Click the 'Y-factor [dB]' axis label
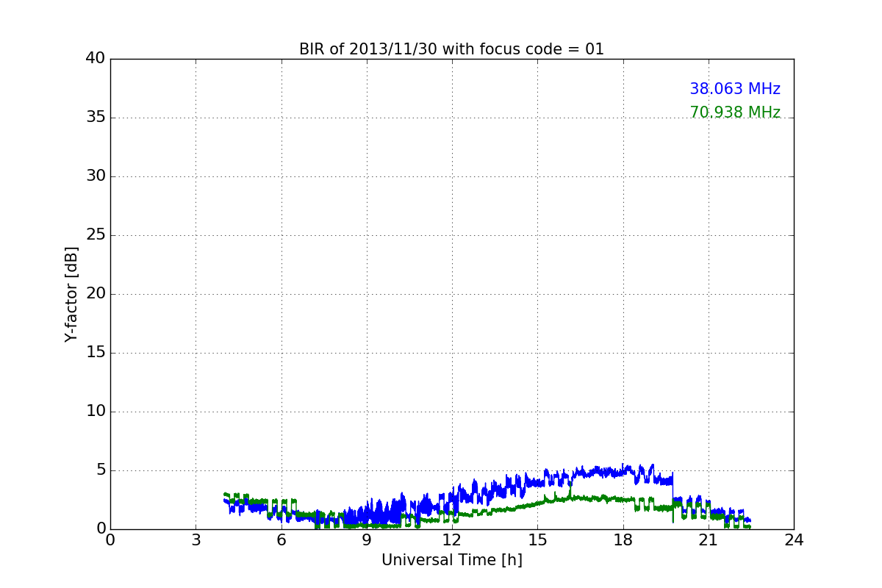882x588 pixels. pyautogui.click(x=71, y=294)
